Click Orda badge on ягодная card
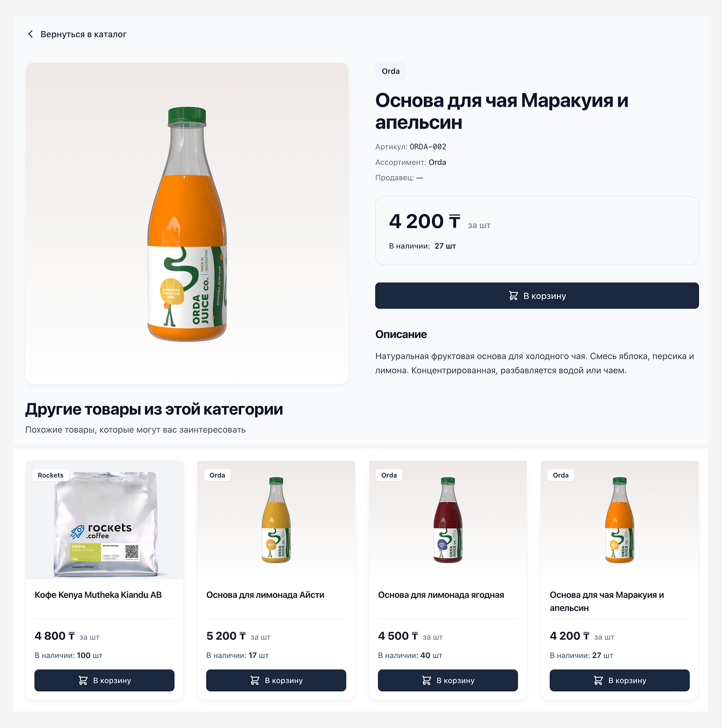 (x=389, y=475)
